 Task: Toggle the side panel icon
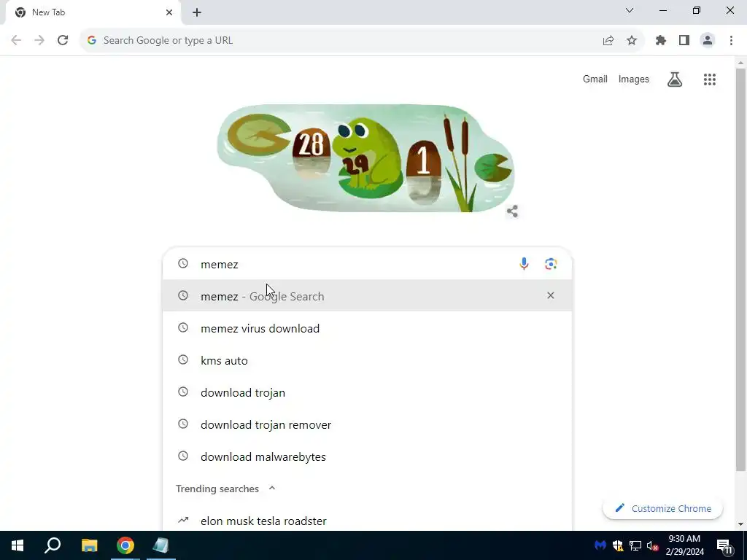click(x=684, y=41)
